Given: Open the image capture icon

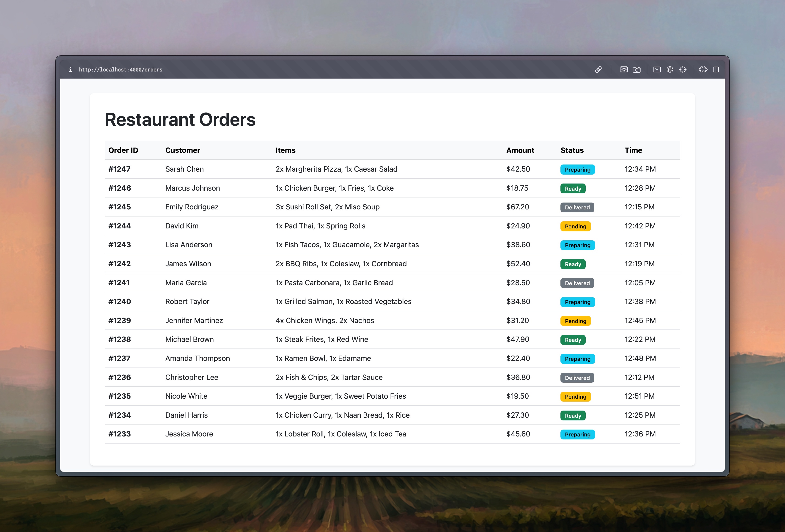Looking at the screenshot, I should pyautogui.click(x=623, y=70).
